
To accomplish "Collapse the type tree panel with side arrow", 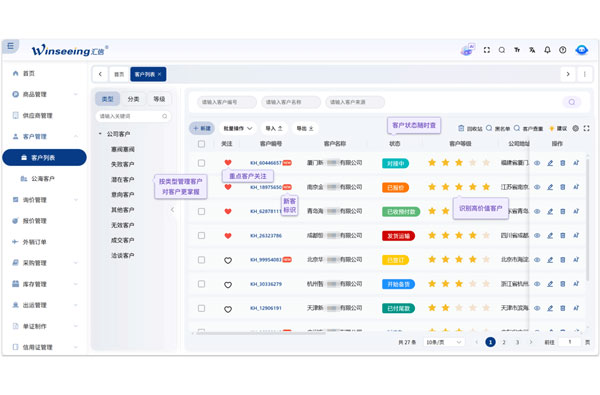I will tap(173, 210).
